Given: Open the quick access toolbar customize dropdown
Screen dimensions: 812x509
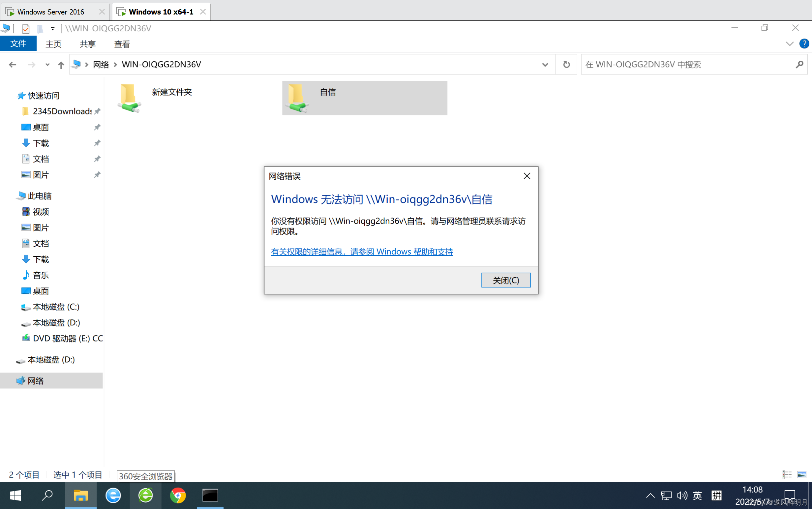Looking at the screenshot, I should [52, 29].
